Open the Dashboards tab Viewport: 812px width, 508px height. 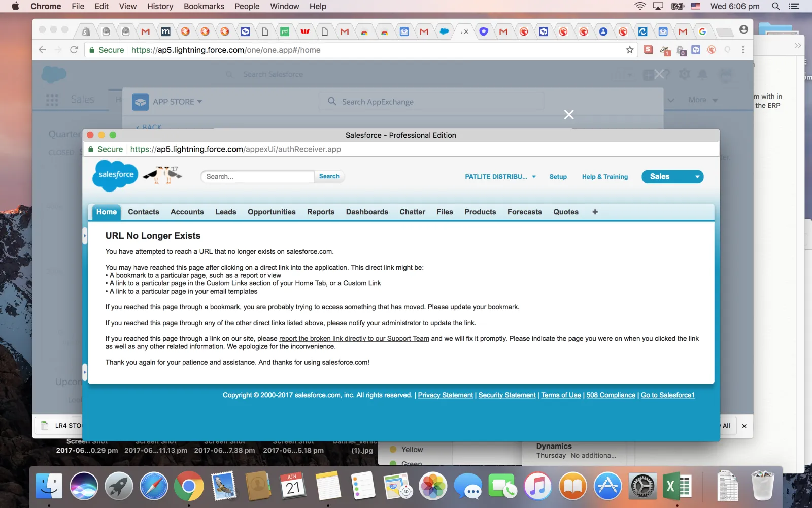[367, 212]
